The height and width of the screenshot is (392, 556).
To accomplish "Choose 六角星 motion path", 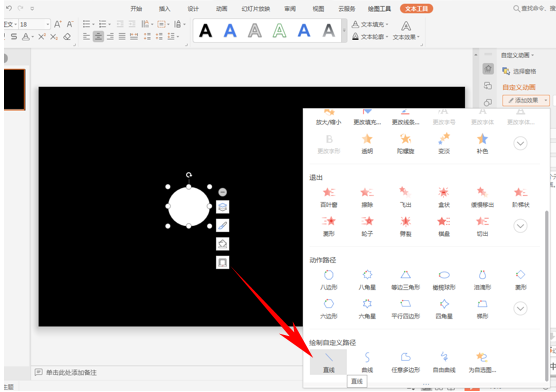I will [x=367, y=309].
